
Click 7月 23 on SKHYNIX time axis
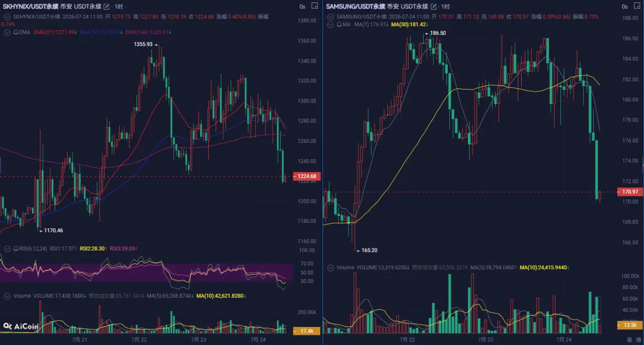198,339
